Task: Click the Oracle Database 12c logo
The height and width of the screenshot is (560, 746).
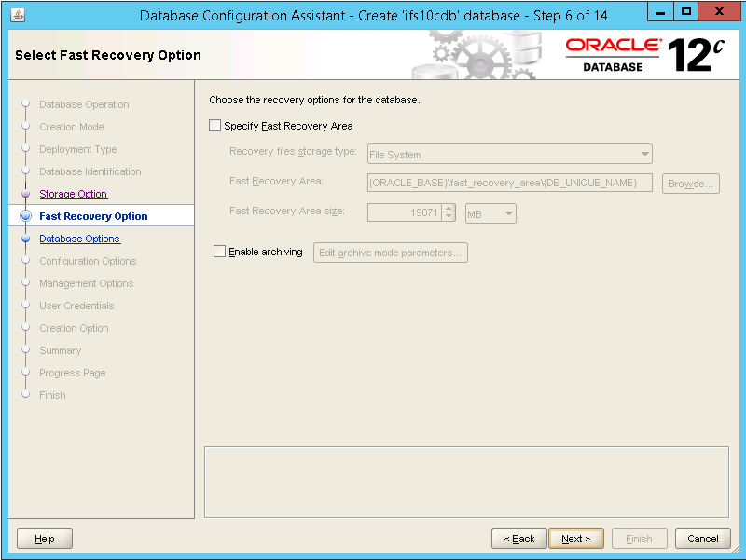Action: point(644,55)
